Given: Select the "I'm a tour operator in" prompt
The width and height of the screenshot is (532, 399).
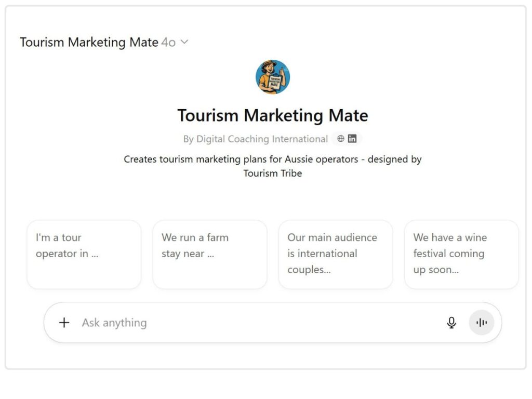Looking at the screenshot, I should [x=84, y=254].
